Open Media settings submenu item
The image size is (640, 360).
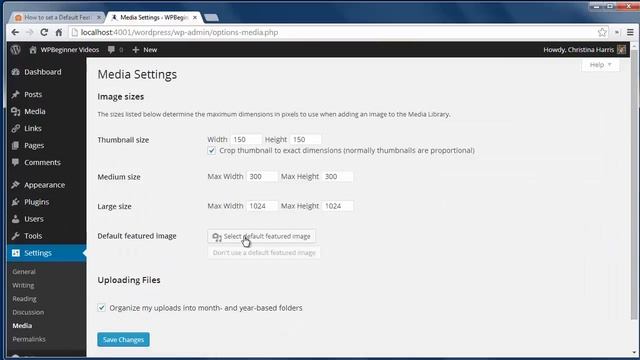coord(22,326)
